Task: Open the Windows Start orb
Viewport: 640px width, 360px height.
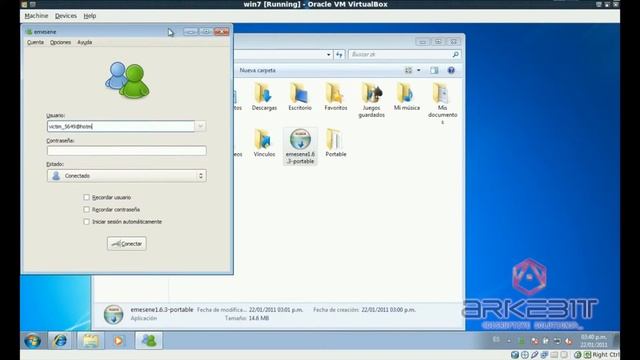Action: [33, 340]
